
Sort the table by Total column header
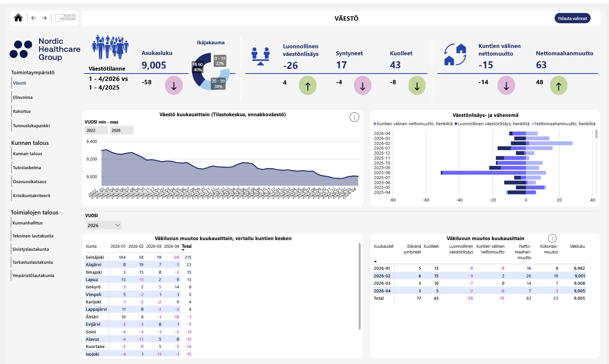click(187, 246)
